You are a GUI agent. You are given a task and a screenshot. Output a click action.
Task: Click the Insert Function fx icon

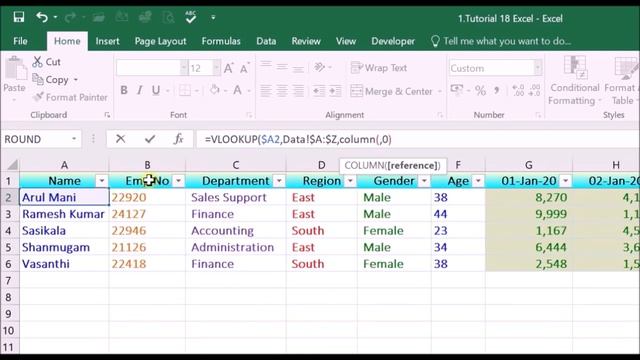[x=178, y=139]
